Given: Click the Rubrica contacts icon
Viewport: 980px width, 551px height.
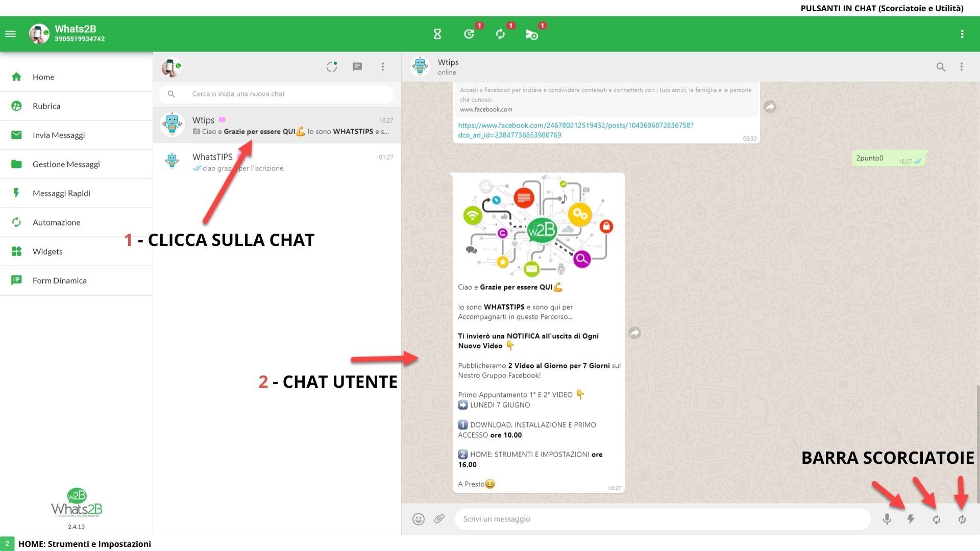Looking at the screenshot, I should 16,106.
